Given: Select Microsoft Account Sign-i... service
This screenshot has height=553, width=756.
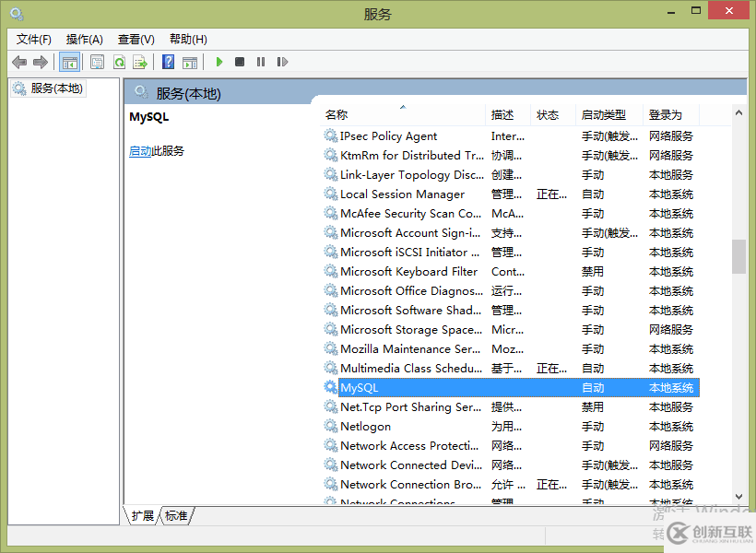Looking at the screenshot, I should click(x=510, y=233).
